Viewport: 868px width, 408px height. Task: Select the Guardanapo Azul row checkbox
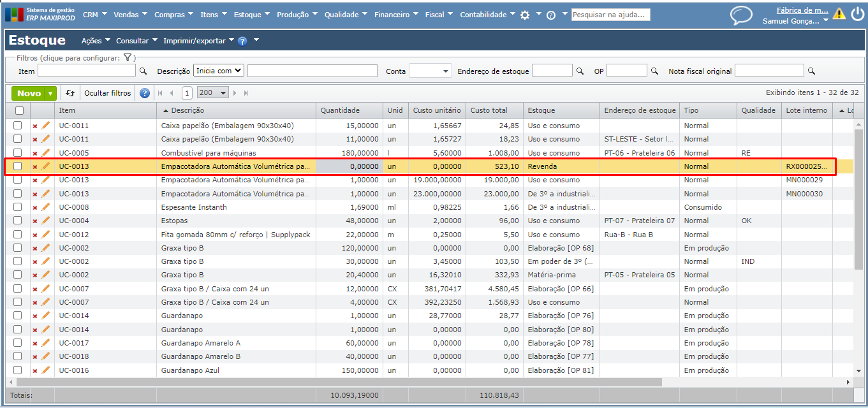point(18,370)
